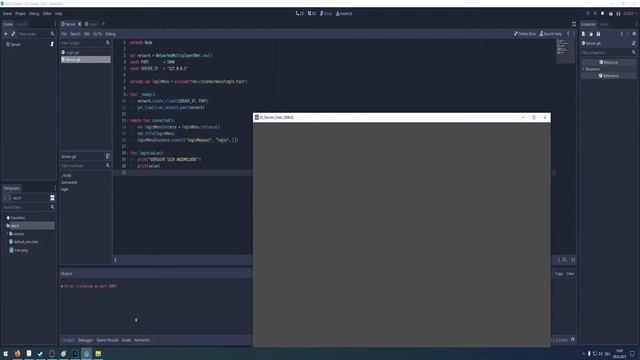Viewport: 640px width, 360px height.
Task: Open the Search Results panel
Action: coord(107,340)
